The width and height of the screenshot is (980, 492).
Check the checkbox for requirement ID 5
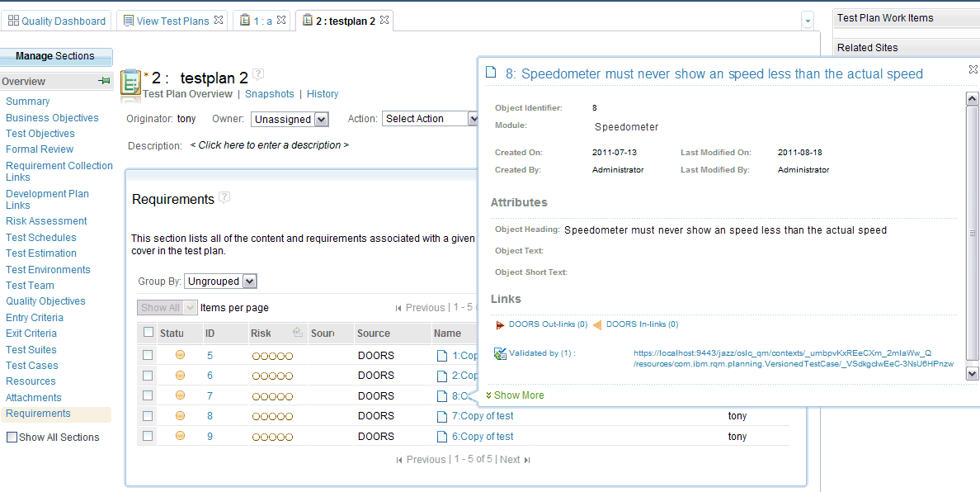149,355
